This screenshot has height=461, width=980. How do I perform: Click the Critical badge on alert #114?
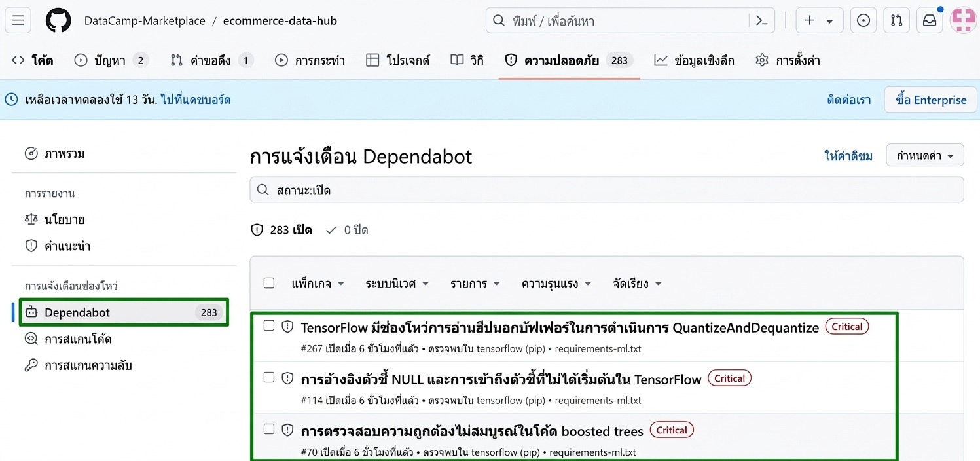click(x=729, y=378)
